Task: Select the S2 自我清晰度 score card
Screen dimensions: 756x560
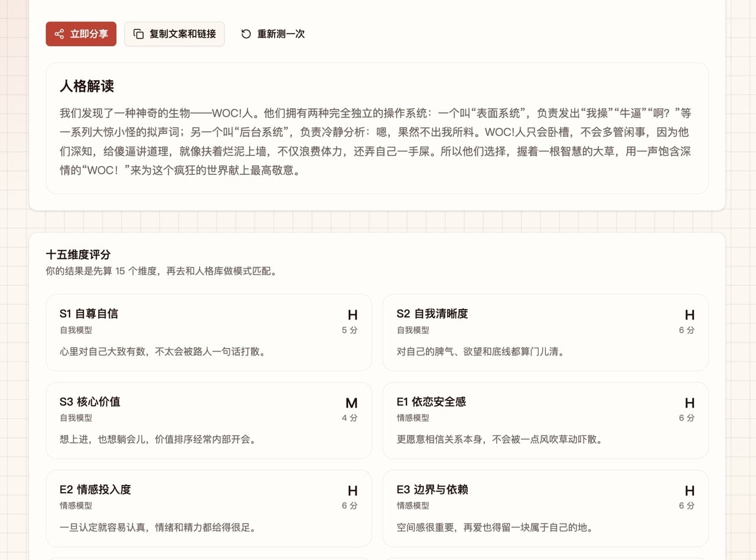Action: (x=545, y=332)
